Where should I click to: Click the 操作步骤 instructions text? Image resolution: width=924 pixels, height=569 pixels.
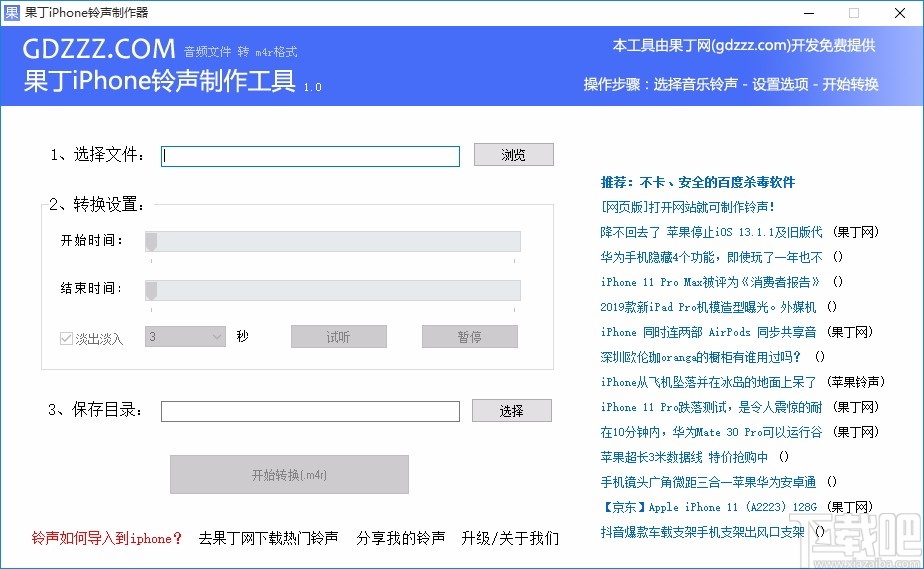pos(731,84)
